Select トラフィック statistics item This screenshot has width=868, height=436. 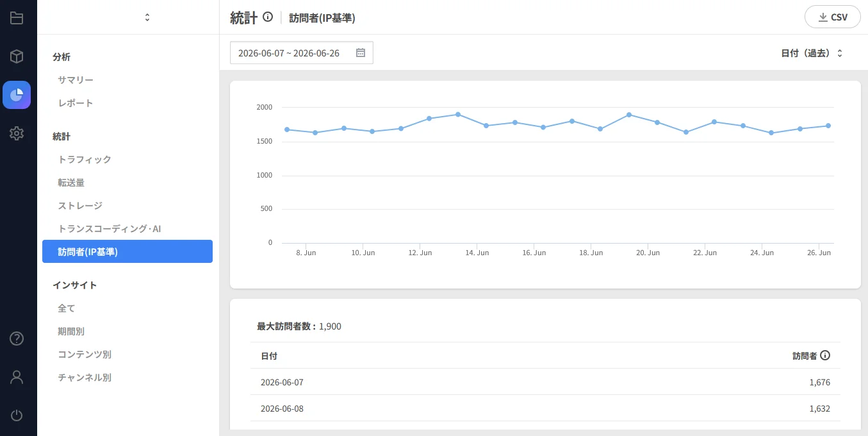pos(85,160)
